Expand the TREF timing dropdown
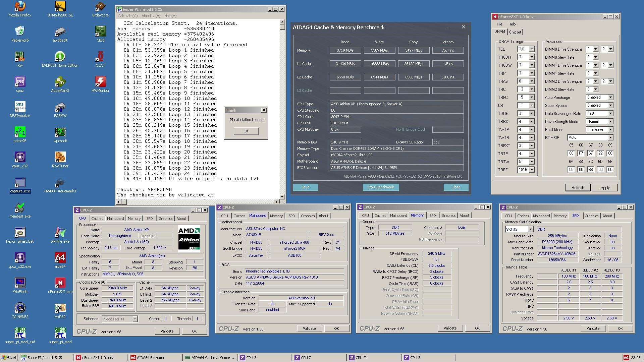 pyautogui.click(x=532, y=170)
